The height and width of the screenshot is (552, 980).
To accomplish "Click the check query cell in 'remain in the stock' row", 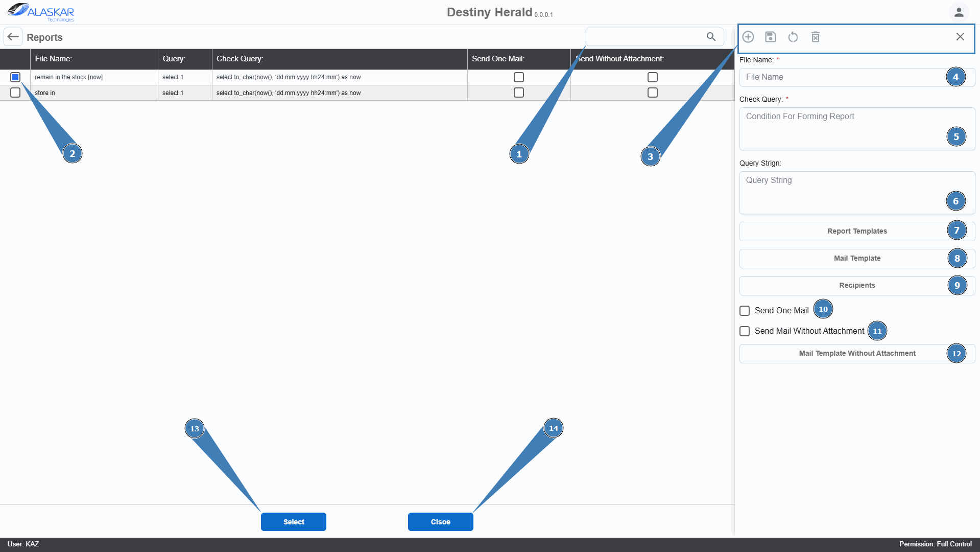I will tap(340, 77).
